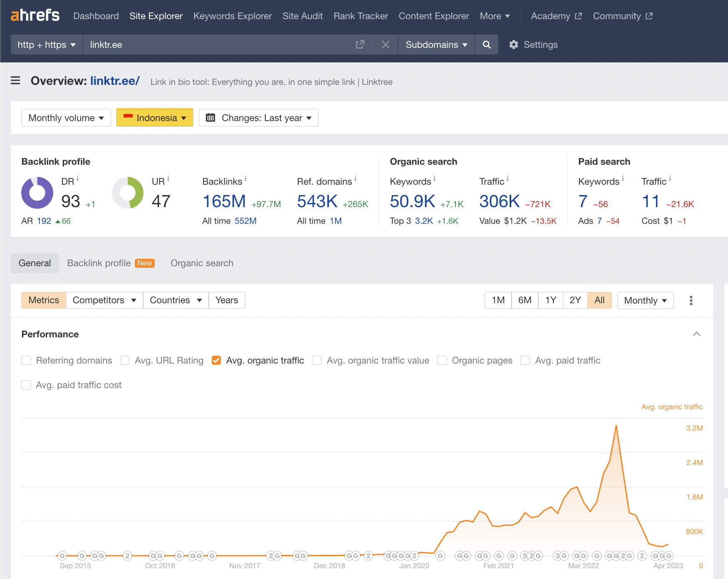
Task: Open the chart options kebab menu
Action: 691,300
